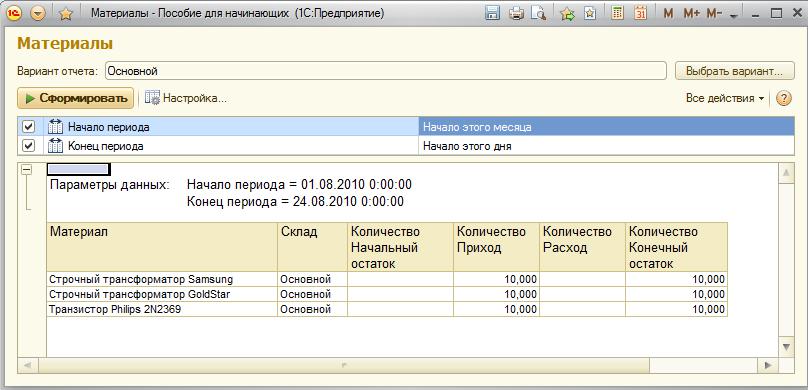The image size is (808, 390).
Task: Click the Выбрать вариант... button
Action: (733, 71)
